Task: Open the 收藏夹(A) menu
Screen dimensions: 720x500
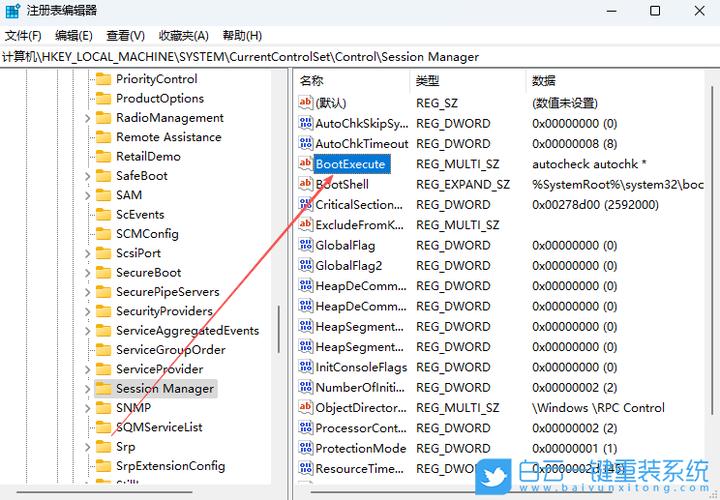Action: coord(184,36)
